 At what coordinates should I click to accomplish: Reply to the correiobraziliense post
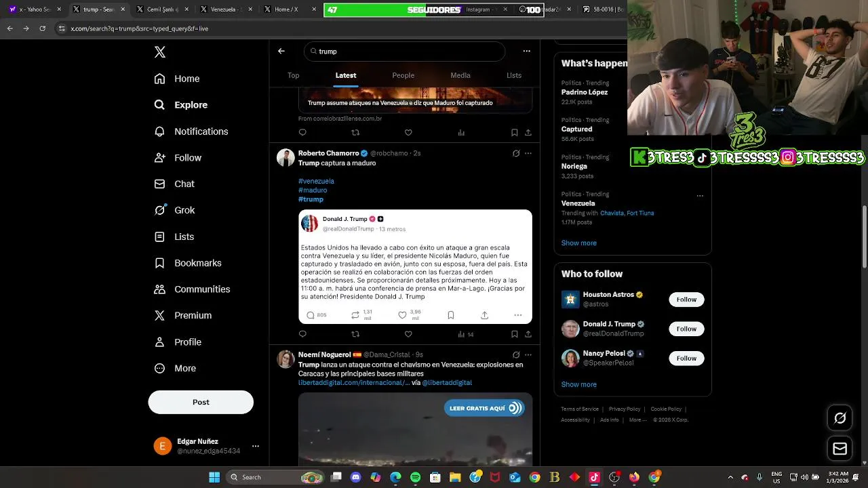[x=302, y=133]
